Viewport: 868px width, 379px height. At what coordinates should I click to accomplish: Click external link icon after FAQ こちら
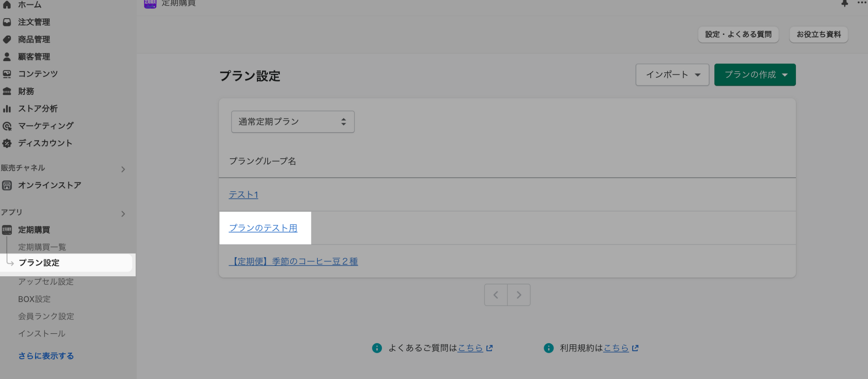489,348
